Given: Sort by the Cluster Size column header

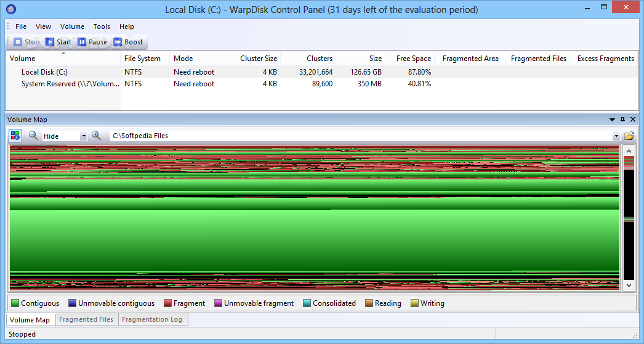Looking at the screenshot, I should click(x=252, y=59).
